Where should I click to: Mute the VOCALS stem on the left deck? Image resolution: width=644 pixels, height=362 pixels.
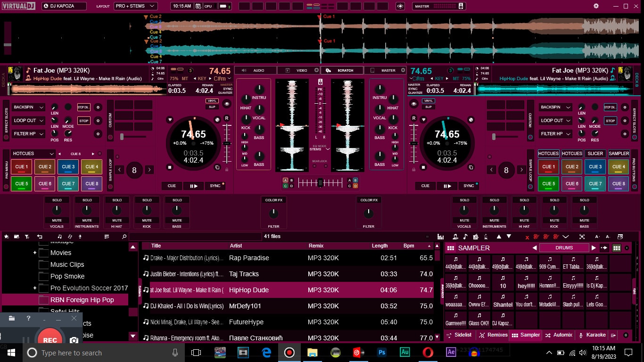[57, 220]
